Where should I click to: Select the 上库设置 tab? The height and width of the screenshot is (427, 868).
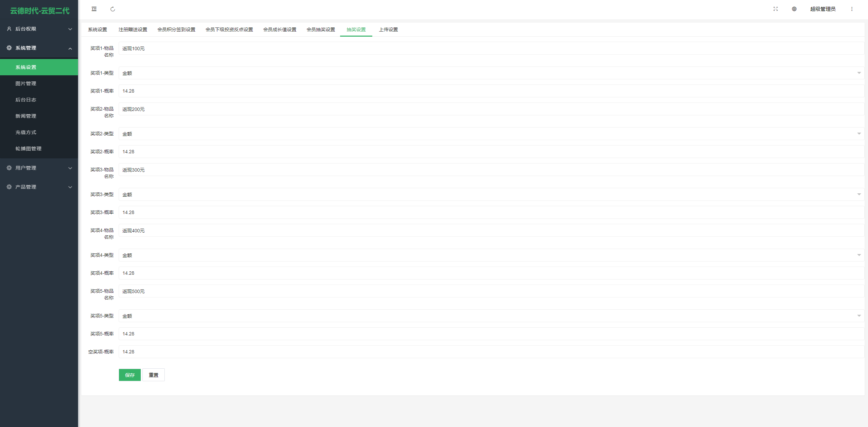pyautogui.click(x=389, y=30)
